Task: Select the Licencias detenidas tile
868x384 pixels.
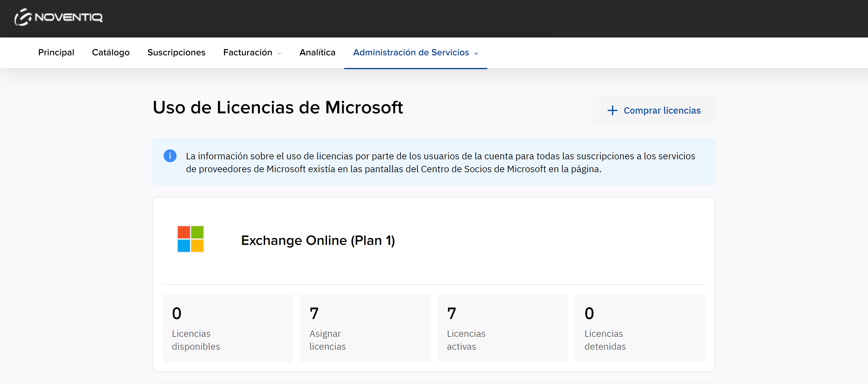Action: coord(640,328)
